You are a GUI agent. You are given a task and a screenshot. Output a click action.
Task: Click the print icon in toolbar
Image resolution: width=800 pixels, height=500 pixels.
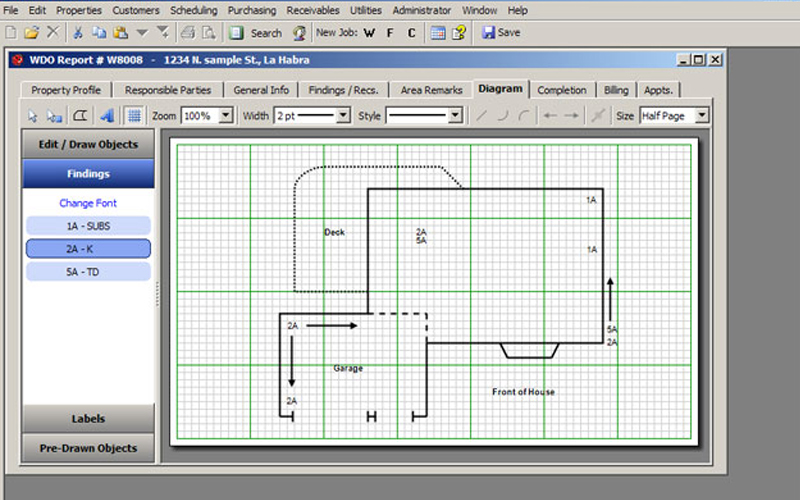(188, 33)
